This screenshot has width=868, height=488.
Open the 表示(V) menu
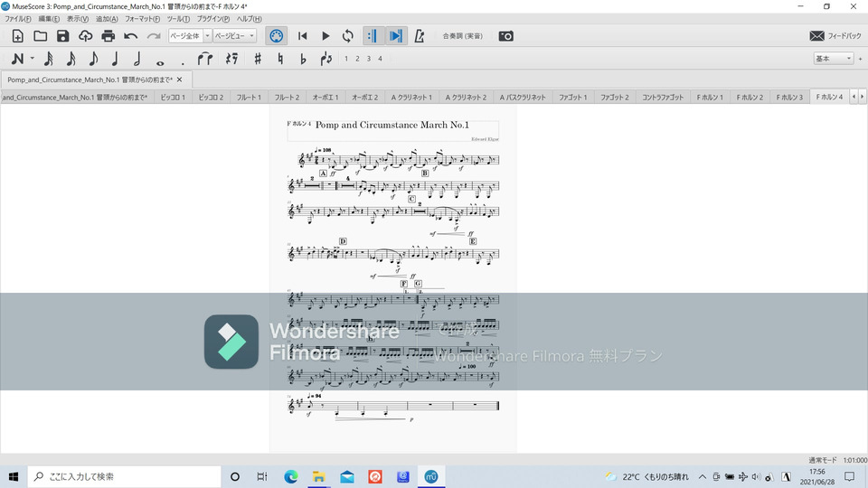click(78, 19)
